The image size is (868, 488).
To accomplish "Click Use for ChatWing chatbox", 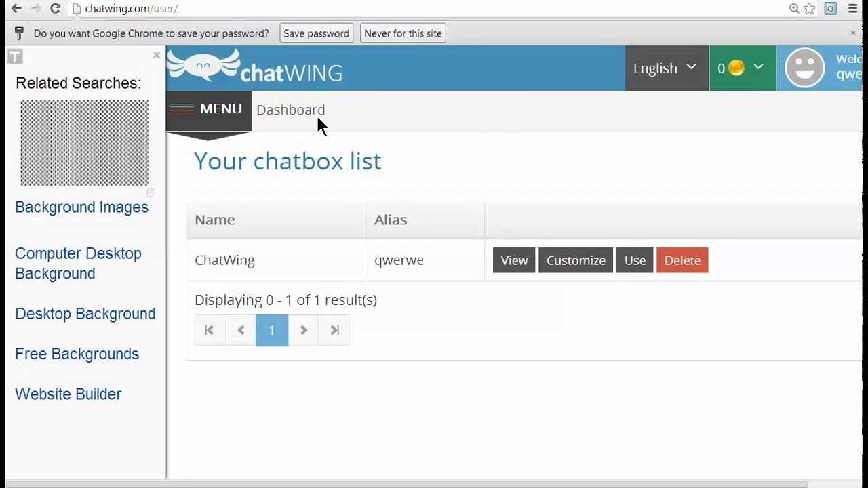I will (635, 260).
